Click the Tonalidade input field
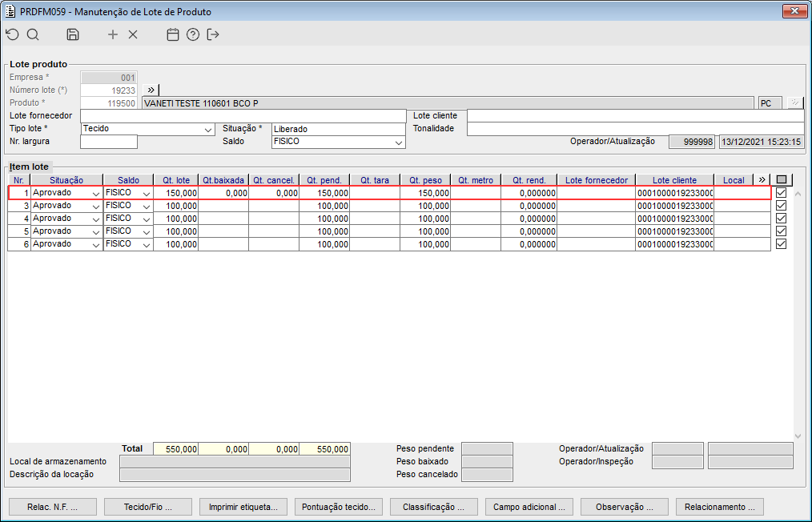The height and width of the screenshot is (522, 812). (x=636, y=128)
